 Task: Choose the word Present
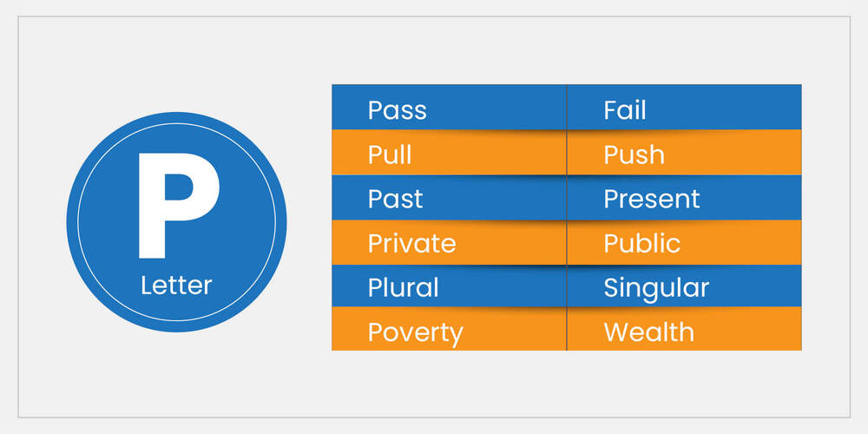tap(651, 199)
